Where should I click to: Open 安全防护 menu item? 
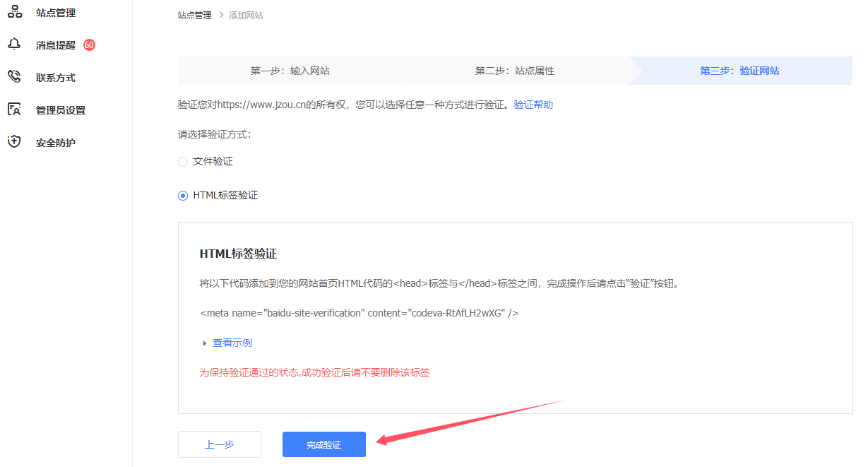point(56,143)
